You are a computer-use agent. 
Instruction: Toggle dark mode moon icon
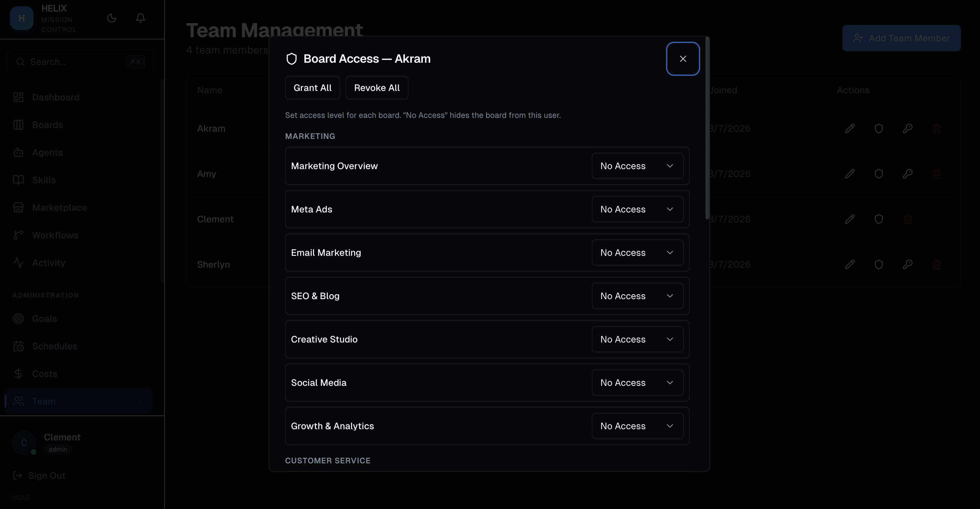point(111,18)
